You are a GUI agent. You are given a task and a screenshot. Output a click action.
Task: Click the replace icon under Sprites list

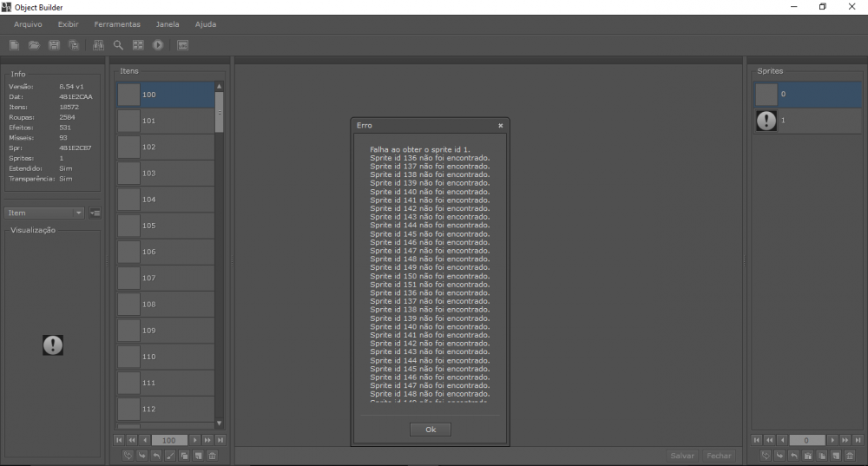766,456
